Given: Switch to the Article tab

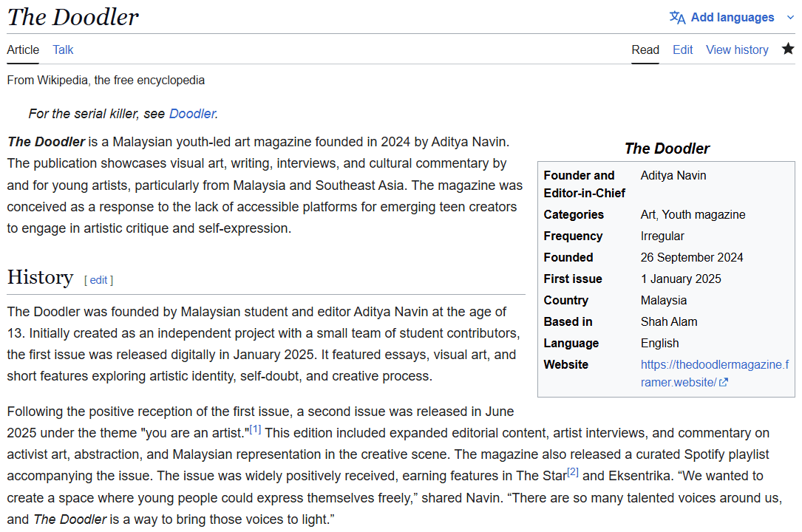Looking at the screenshot, I should 23,50.
